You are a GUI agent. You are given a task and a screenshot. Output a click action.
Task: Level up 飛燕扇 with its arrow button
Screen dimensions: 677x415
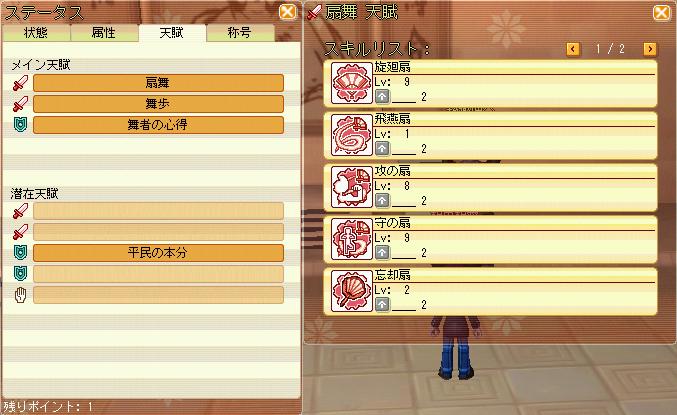pos(382,149)
